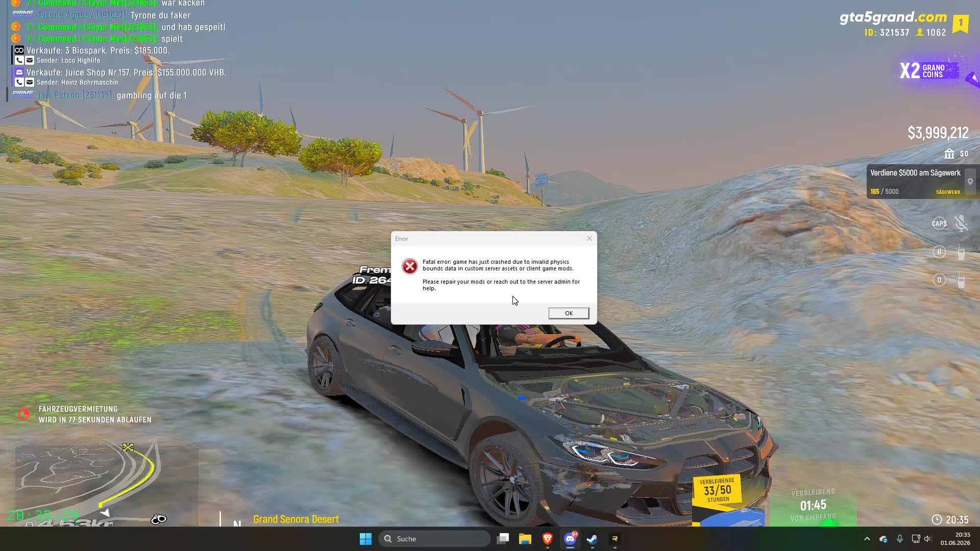Screen dimensions: 980x551
Task: Click the chat message 'gambling auf die 1'
Action: click(x=152, y=95)
